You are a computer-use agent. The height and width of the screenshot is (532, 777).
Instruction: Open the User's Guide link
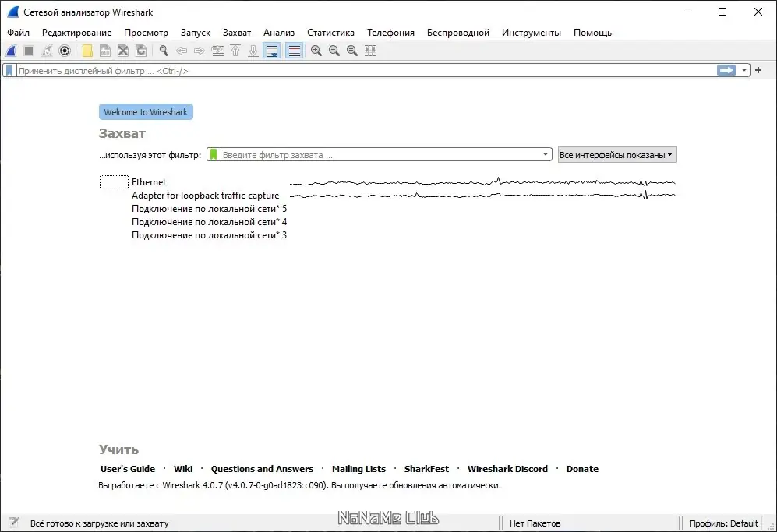pyautogui.click(x=128, y=469)
